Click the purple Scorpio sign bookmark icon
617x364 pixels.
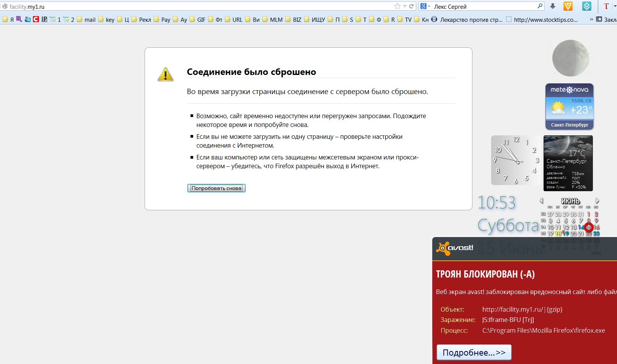pos(19,19)
